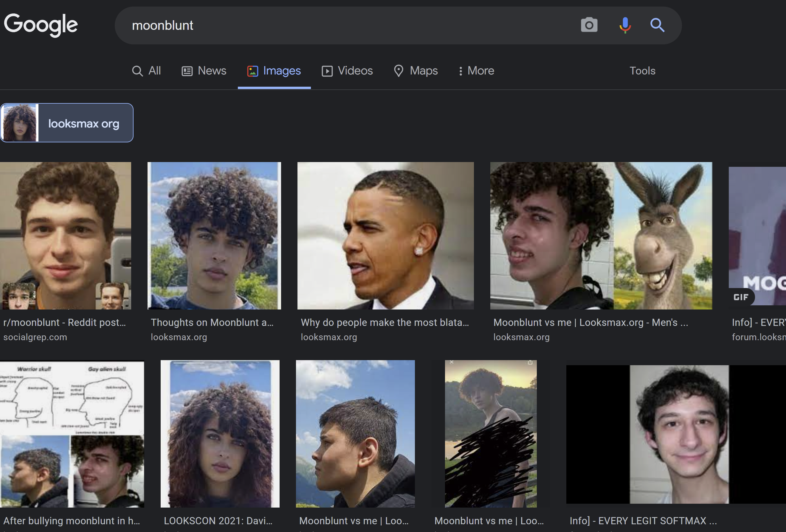Screen dimensions: 786x532
Task: Open the LOOKSCON 2021 image result
Action: pos(220,434)
